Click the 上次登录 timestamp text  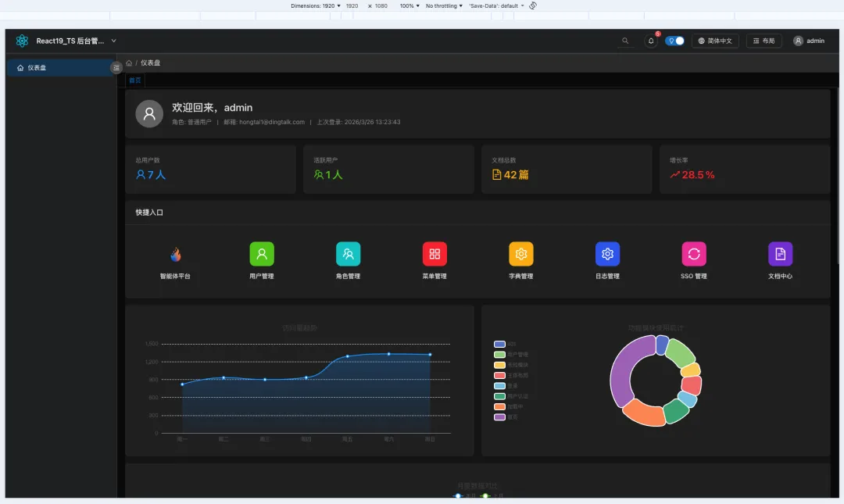[x=359, y=122]
